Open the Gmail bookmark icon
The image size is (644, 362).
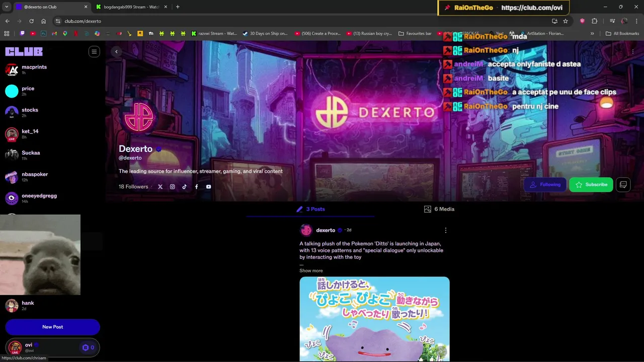(54, 34)
